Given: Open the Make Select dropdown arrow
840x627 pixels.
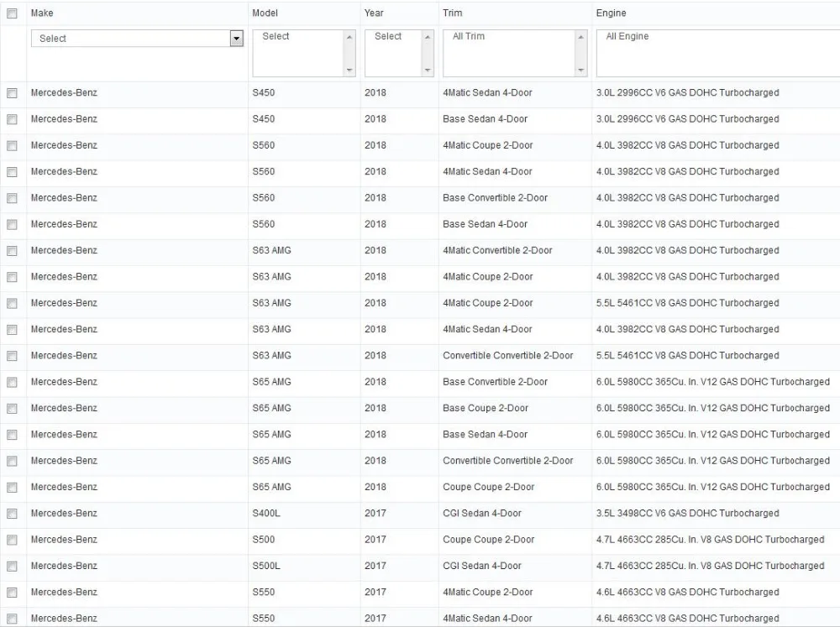Looking at the screenshot, I should pyautogui.click(x=236, y=38).
